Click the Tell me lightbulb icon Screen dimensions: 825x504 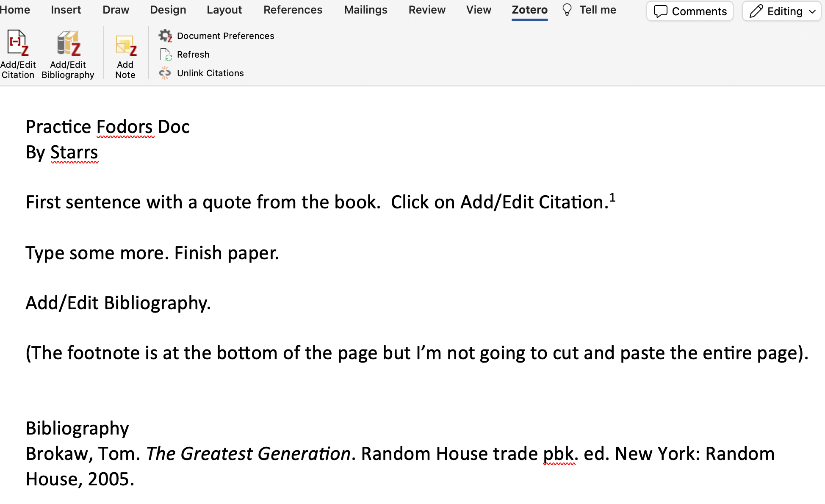point(567,10)
